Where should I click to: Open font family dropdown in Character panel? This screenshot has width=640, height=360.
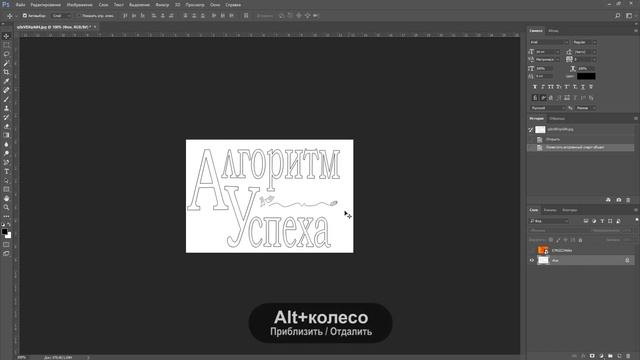point(549,42)
